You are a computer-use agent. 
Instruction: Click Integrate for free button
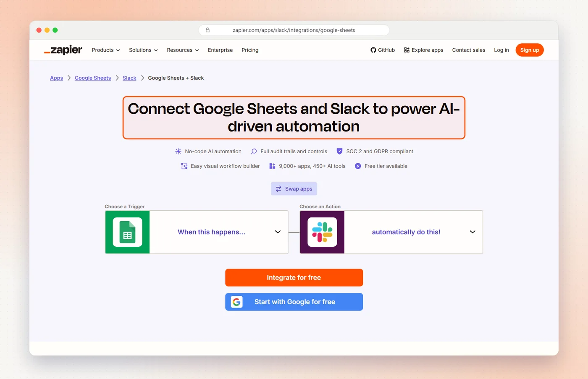[294, 277]
